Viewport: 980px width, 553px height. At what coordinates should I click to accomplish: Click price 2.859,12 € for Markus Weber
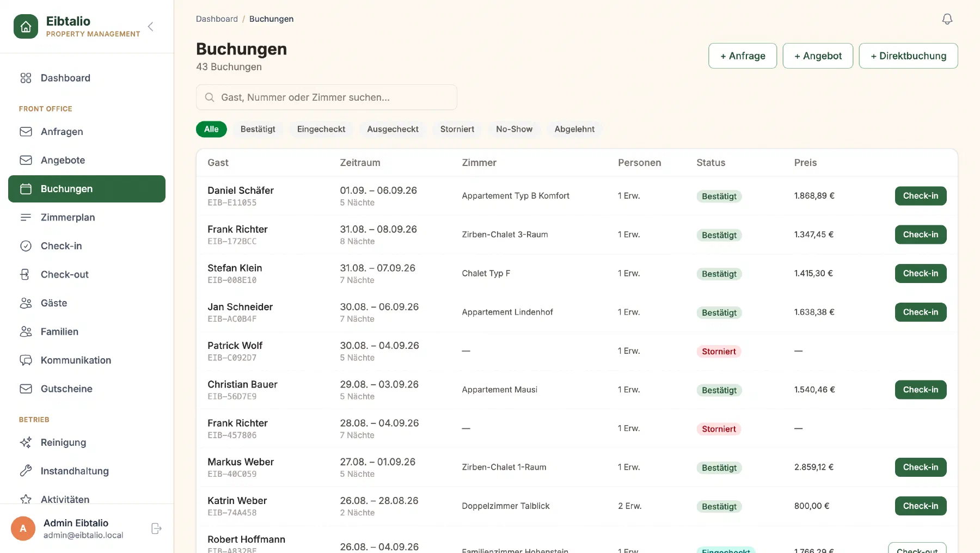813,467
